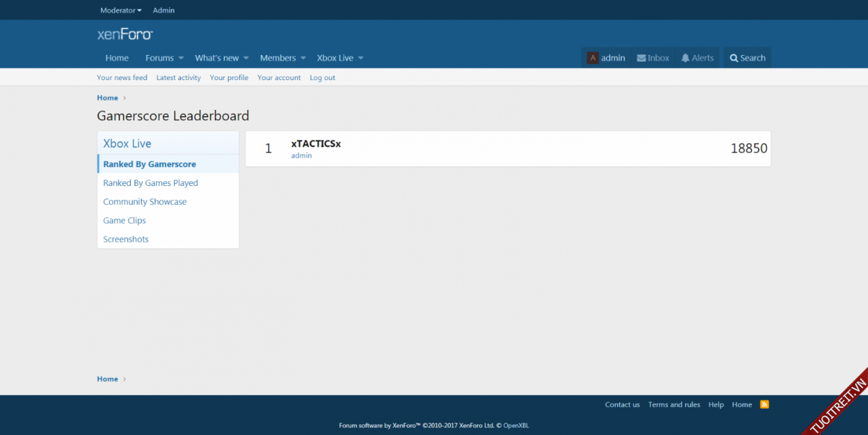Expand the Members menu arrow
Screen dimensions: 868x435
[x=303, y=58]
